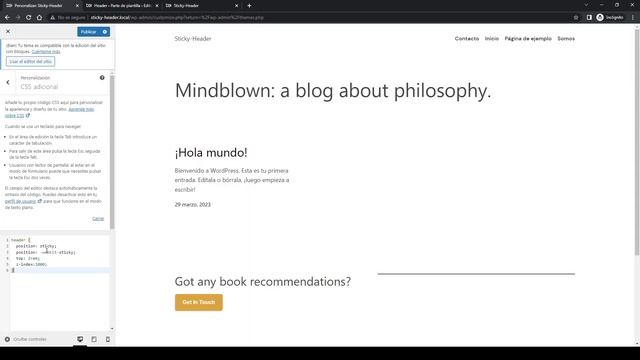Click the '29 marzo, 2023' post date

pos(193,204)
